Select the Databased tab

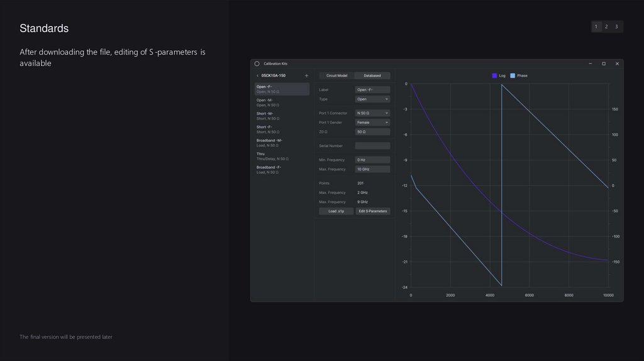pyautogui.click(x=372, y=75)
